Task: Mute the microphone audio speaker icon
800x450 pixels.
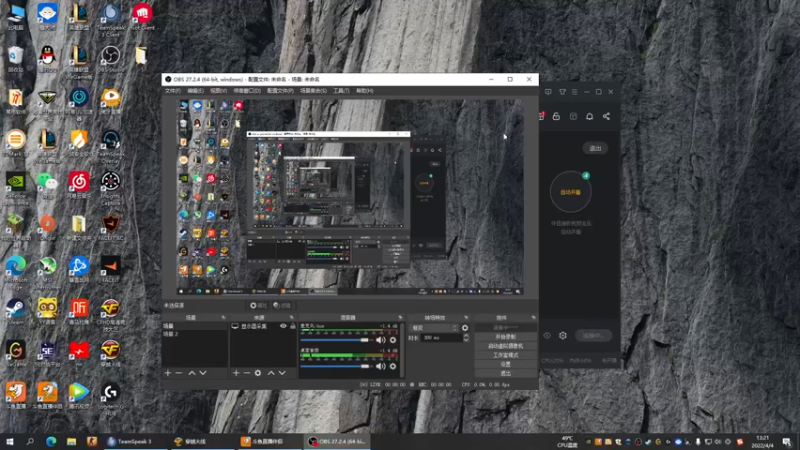Action: click(x=380, y=340)
